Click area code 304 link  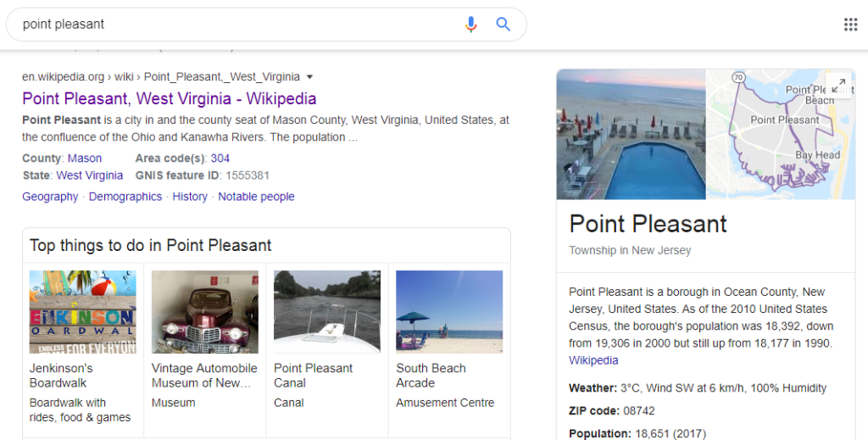pyautogui.click(x=220, y=159)
